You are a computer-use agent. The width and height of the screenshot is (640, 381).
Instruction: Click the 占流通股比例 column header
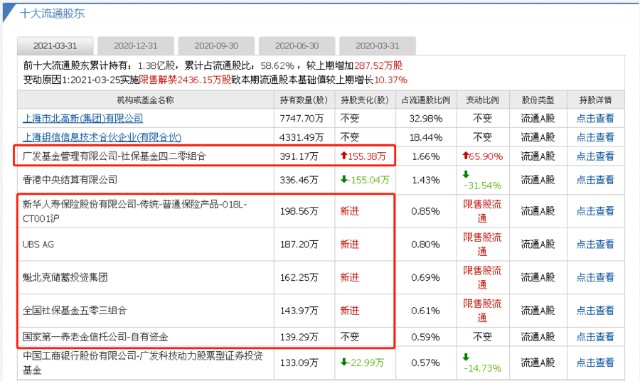426,100
